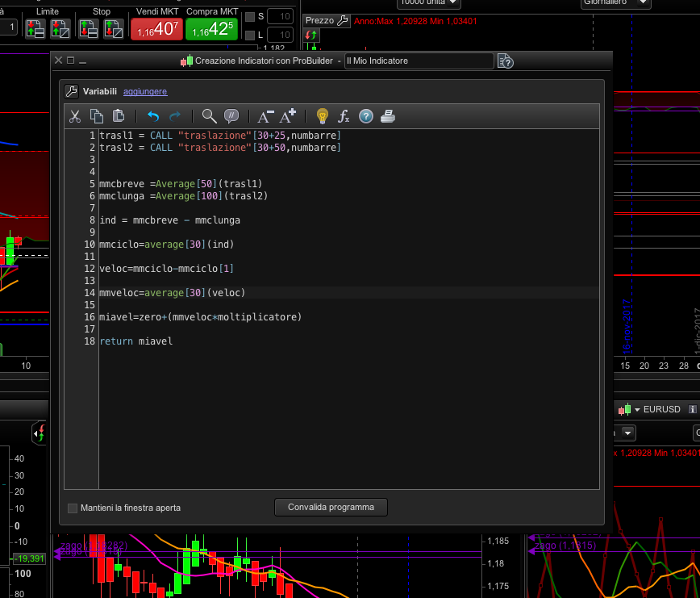The width and height of the screenshot is (700, 598).
Task: Print the code with printer icon
Action: (x=388, y=116)
